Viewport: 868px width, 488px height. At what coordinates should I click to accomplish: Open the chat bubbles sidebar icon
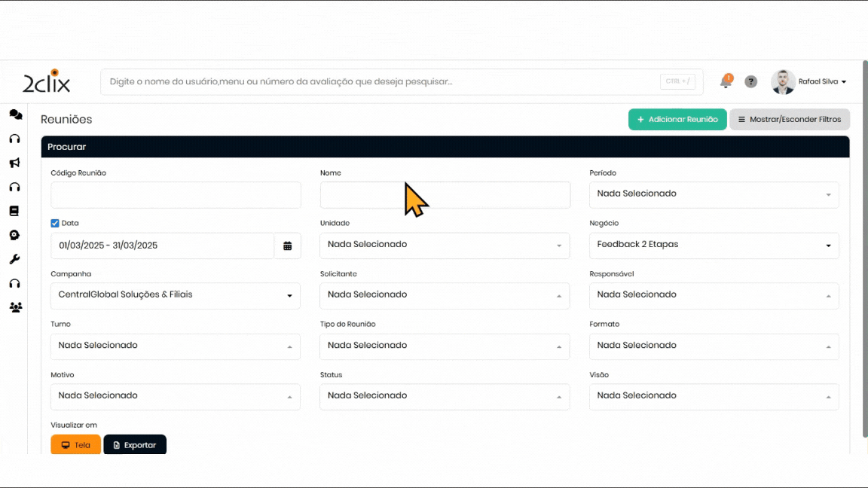15,114
